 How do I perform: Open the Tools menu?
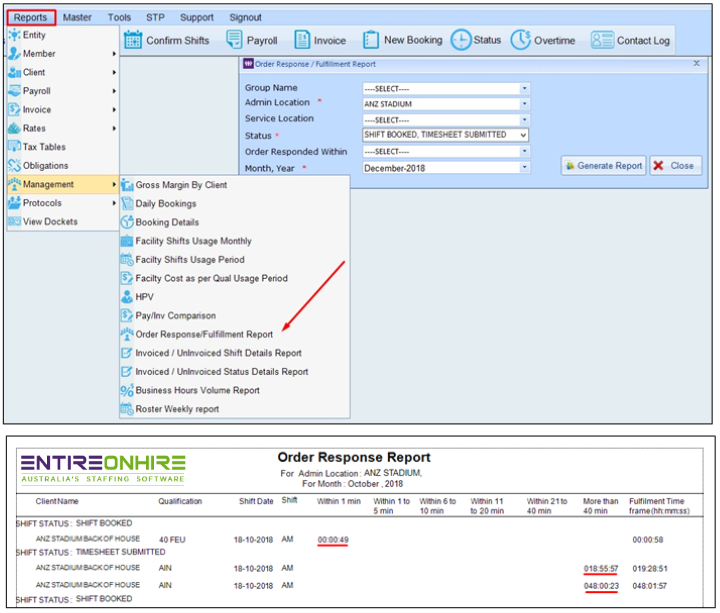click(119, 17)
